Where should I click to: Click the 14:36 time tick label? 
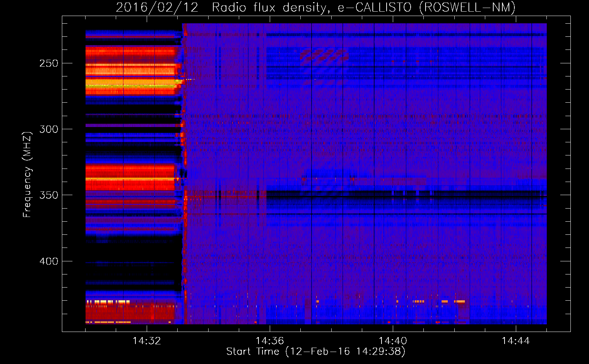pyautogui.click(x=270, y=341)
